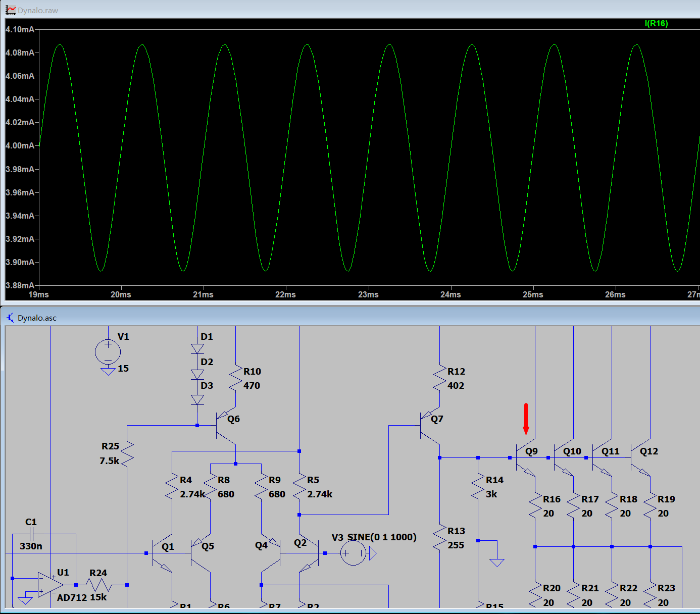The width and height of the screenshot is (700, 614).
Task: Click the 402 value of R12
Action: (456, 386)
